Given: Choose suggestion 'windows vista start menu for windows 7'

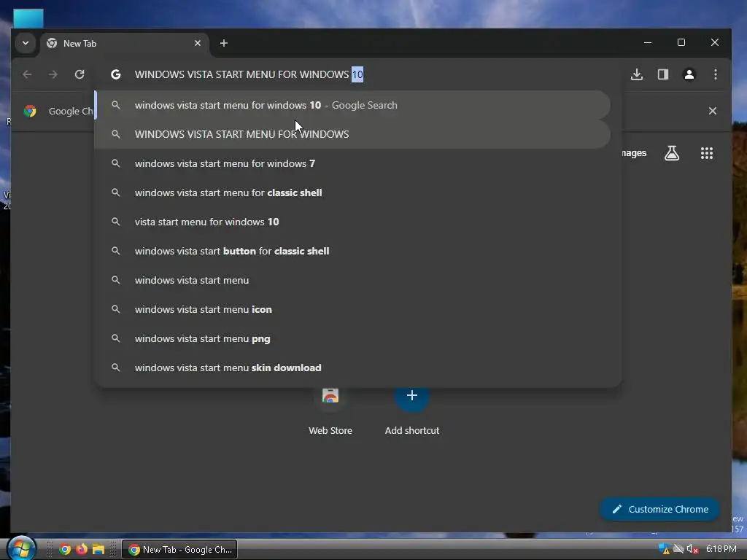Looking at the screenshot, I should tap(352, 163).
